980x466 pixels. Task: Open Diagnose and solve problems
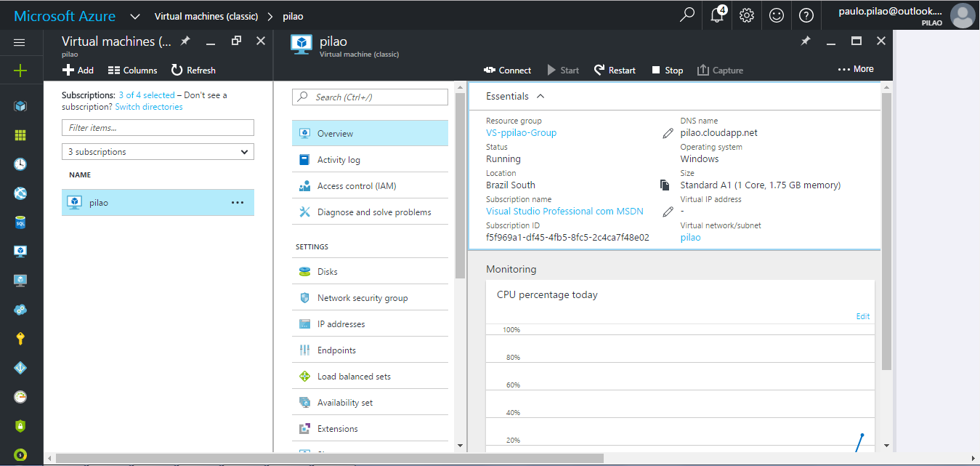(370, 212)
